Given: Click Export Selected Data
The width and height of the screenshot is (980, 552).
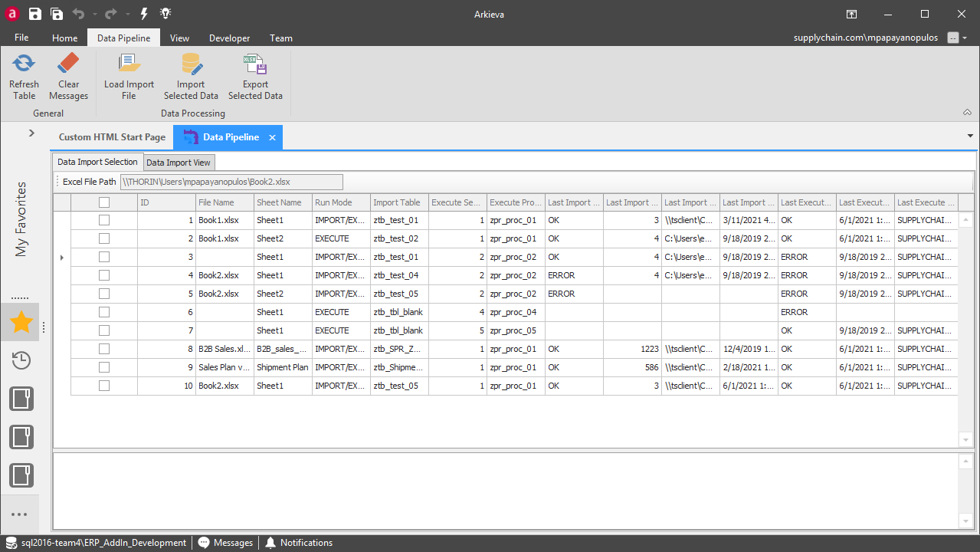Looking at the screenshot, I should (x=255, y=77).
